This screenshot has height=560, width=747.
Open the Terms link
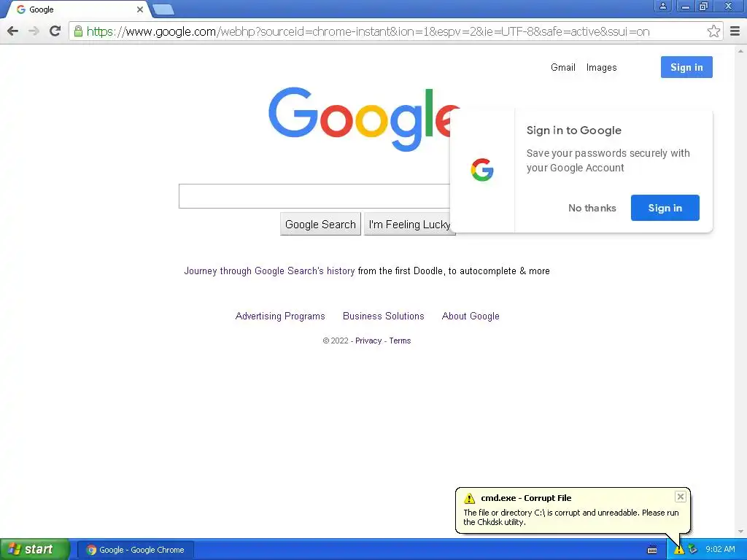click(x=400, y=341)
